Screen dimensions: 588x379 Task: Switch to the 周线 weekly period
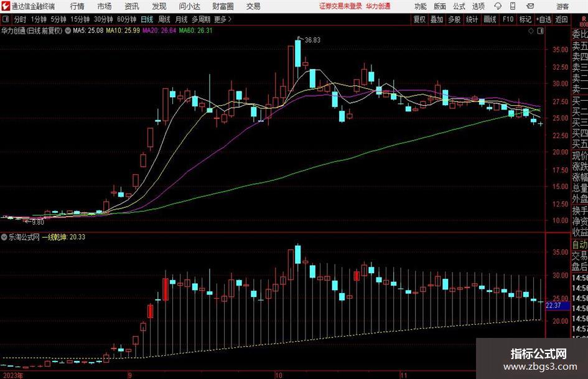164,19
